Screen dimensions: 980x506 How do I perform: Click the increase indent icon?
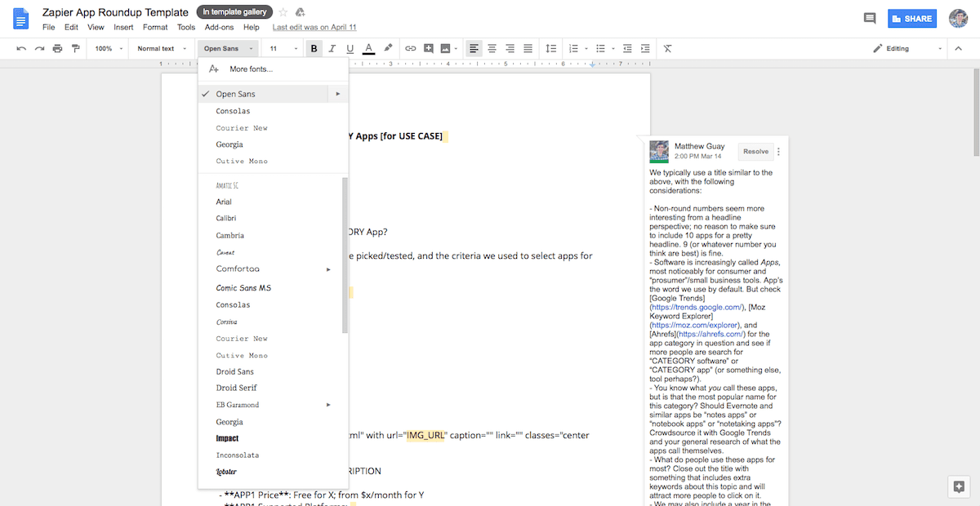coord(645,48)
